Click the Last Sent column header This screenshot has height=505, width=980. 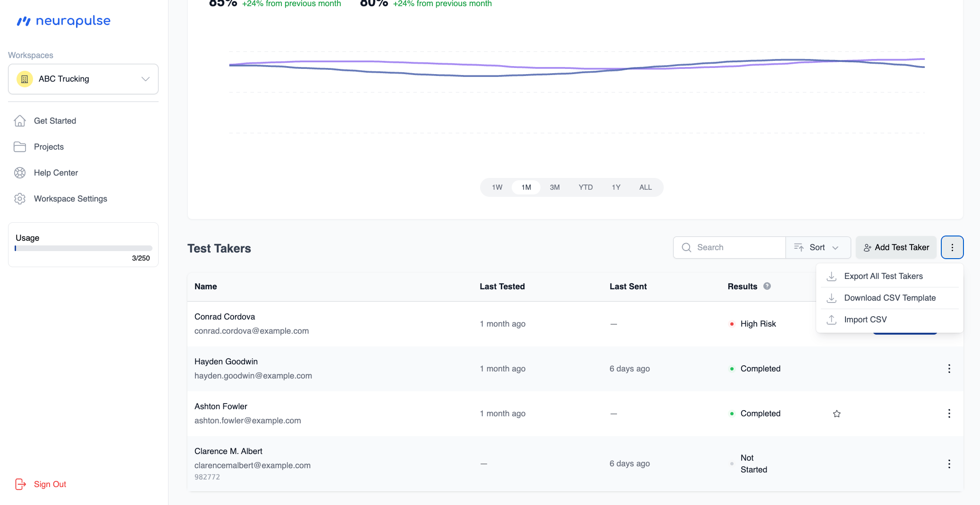[x=628, y=286]
